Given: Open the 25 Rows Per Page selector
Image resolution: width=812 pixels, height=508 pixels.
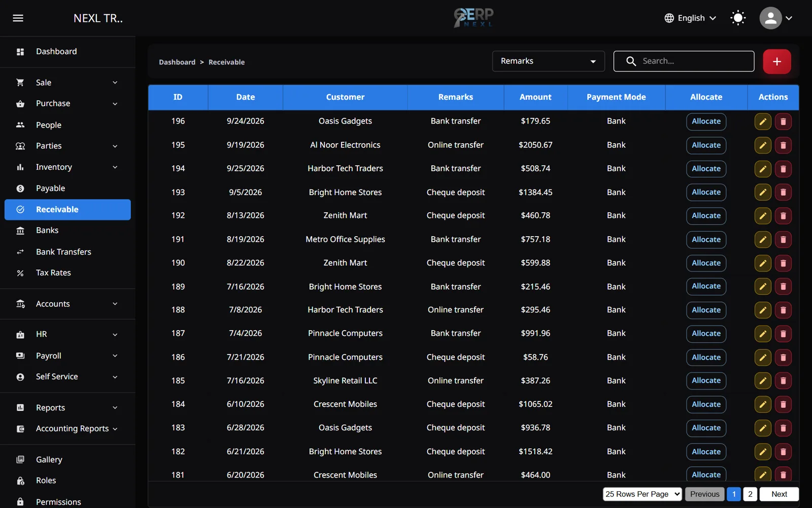Looking at the screenshot, I should 642,494.
